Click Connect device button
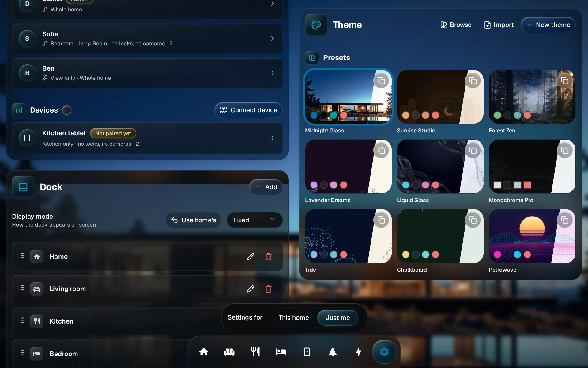 [248, 110]
